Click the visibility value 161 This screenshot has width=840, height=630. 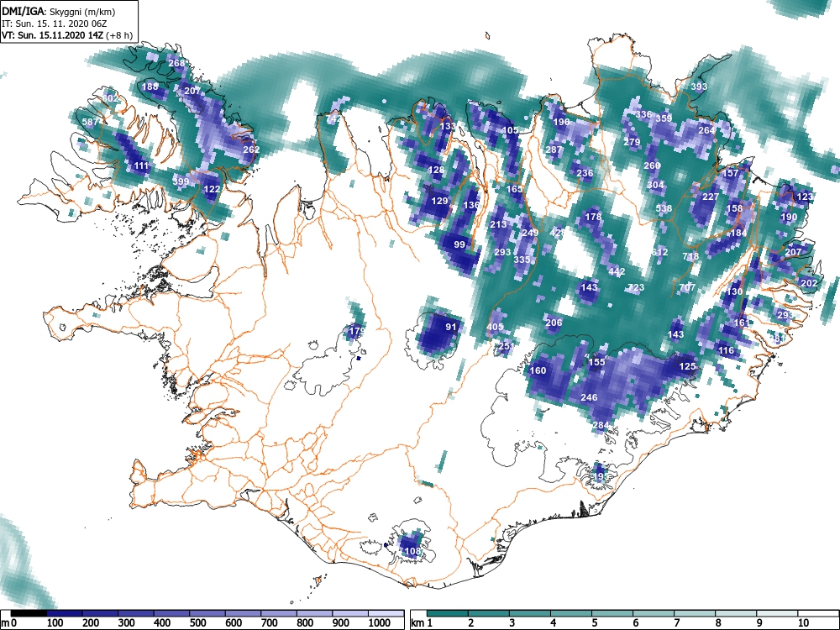[x=742, y=323]
